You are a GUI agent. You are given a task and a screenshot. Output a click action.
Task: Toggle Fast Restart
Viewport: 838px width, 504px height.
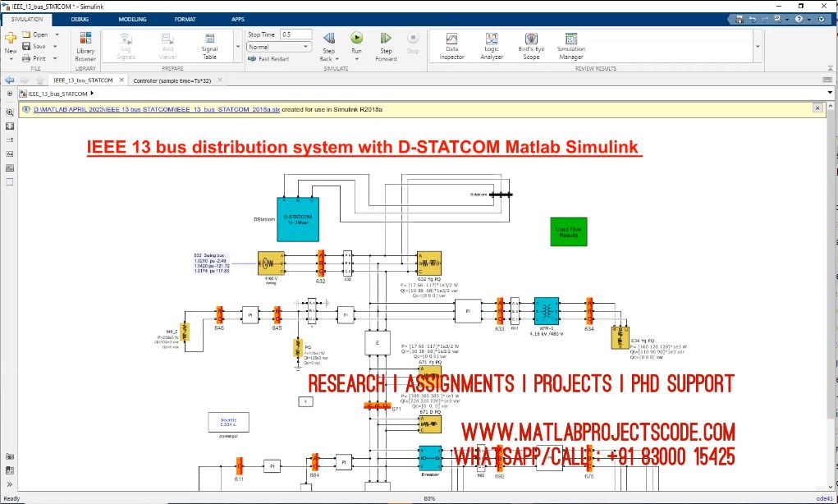pos(268,59)
